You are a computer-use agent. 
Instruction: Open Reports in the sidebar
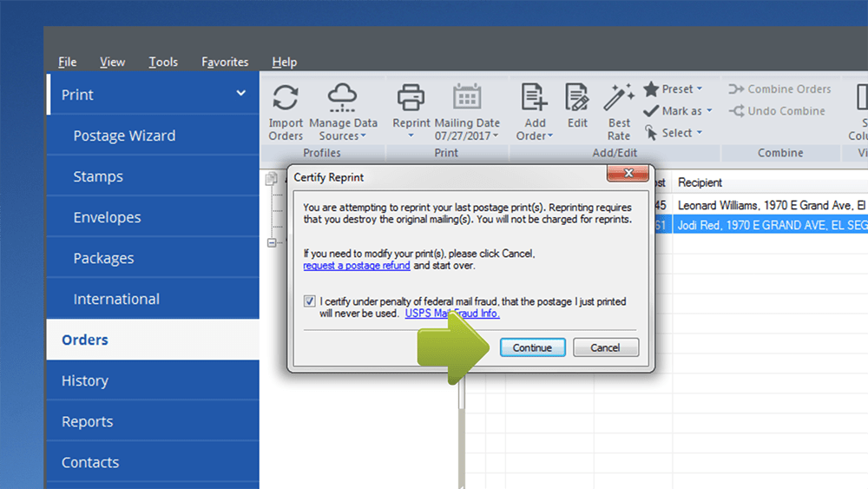pos(153,421)
